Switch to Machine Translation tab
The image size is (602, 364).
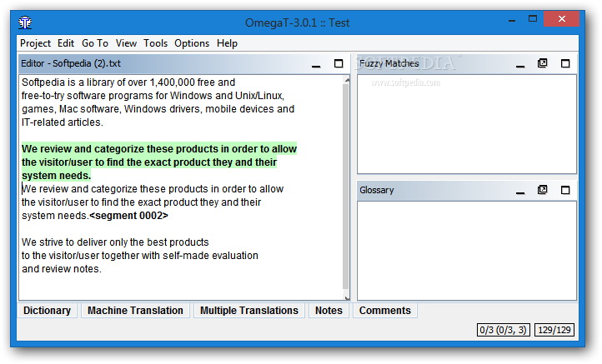point(135,311)
